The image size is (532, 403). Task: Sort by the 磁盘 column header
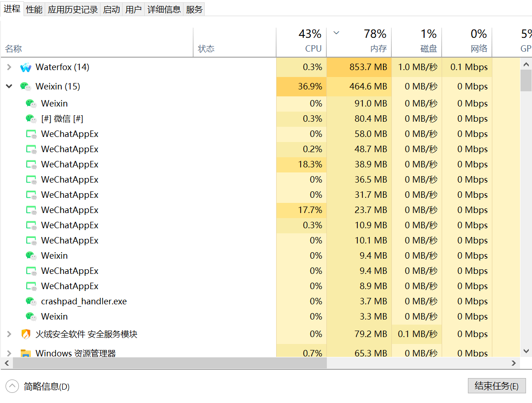pyautogui.click(x=417, y=42)
